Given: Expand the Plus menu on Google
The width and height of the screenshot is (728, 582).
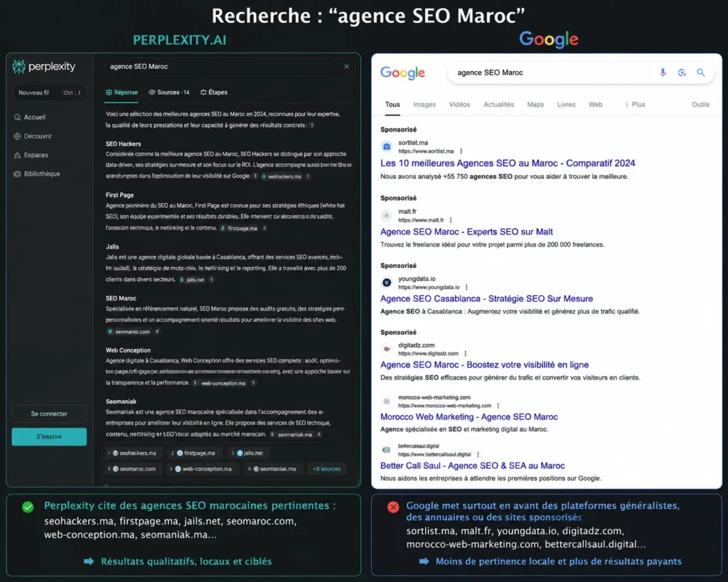Looking at the screenshot, I should pyautogui.click(x=635, y=104).
